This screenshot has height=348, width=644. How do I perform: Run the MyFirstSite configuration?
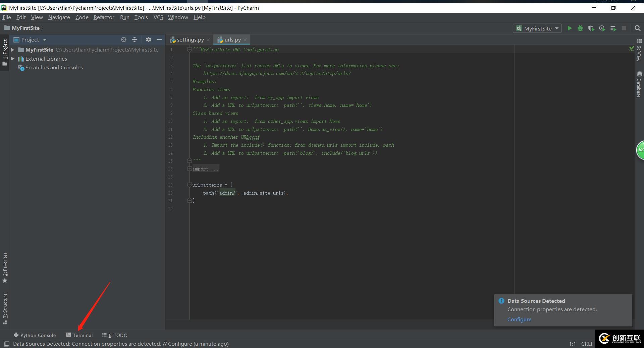pyautogui.click(x=569, y=28)
